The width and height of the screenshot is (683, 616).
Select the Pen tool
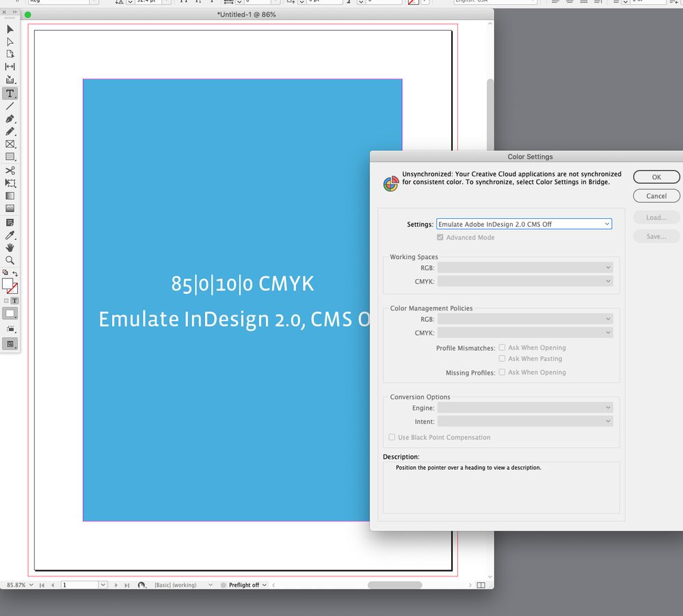[x=10, y=118]
